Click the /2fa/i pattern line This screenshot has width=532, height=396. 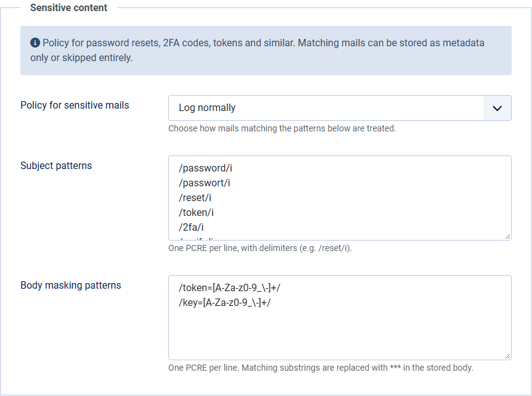191,227
